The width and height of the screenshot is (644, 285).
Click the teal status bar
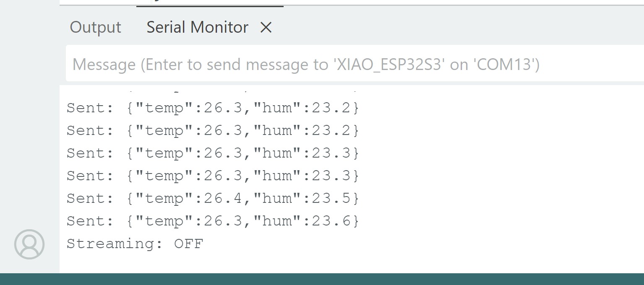click(x=322, y=279)
